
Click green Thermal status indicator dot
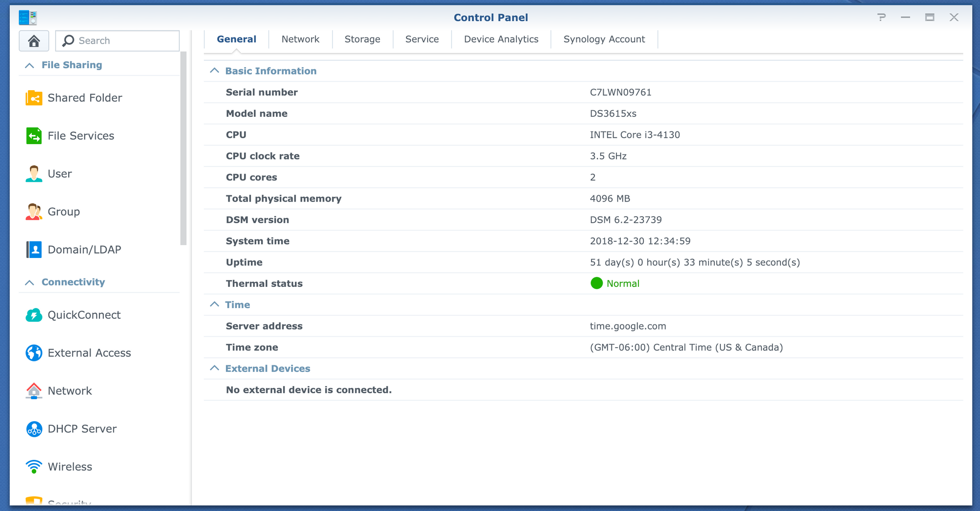pos(596,283)
